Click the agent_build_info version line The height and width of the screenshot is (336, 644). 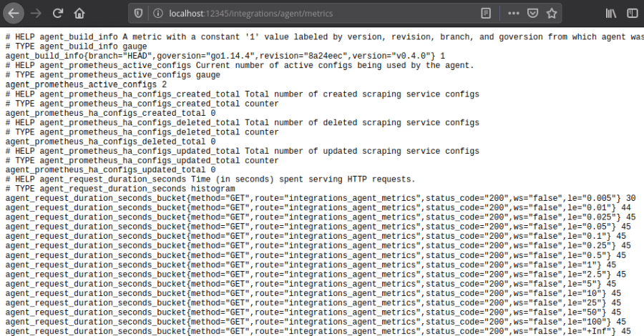[x=225, y=56]
